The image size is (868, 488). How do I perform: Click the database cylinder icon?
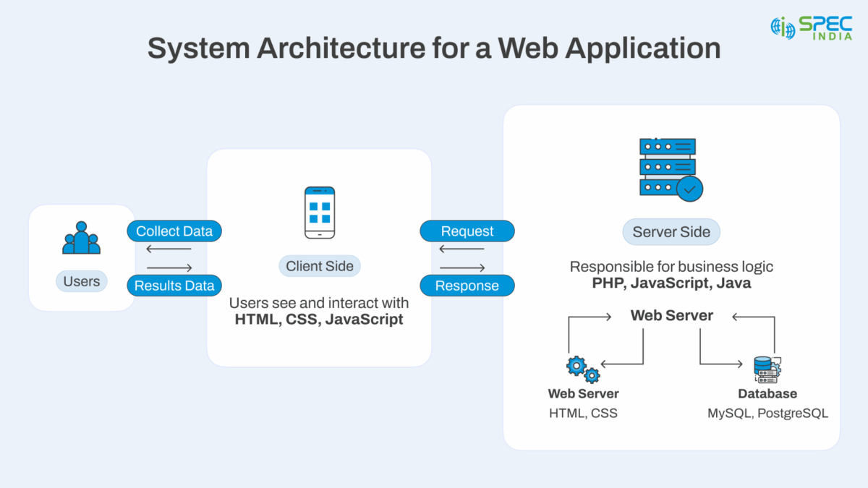767,369
